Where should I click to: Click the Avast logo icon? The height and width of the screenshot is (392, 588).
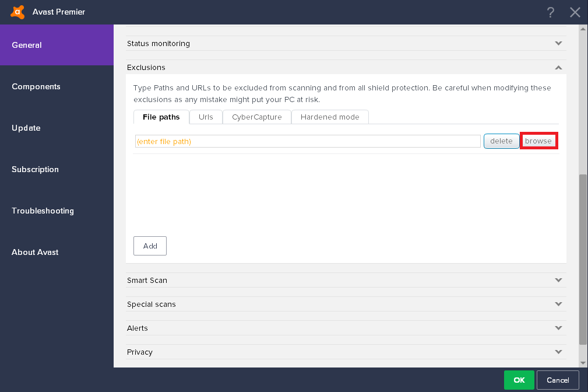pyautogui.click(x=17, y=12)
